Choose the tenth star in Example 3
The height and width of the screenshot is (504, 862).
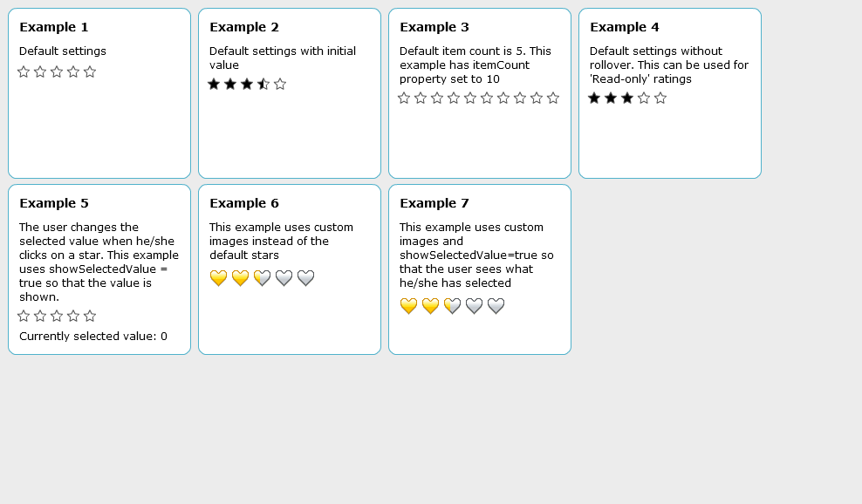coord(553,99)
